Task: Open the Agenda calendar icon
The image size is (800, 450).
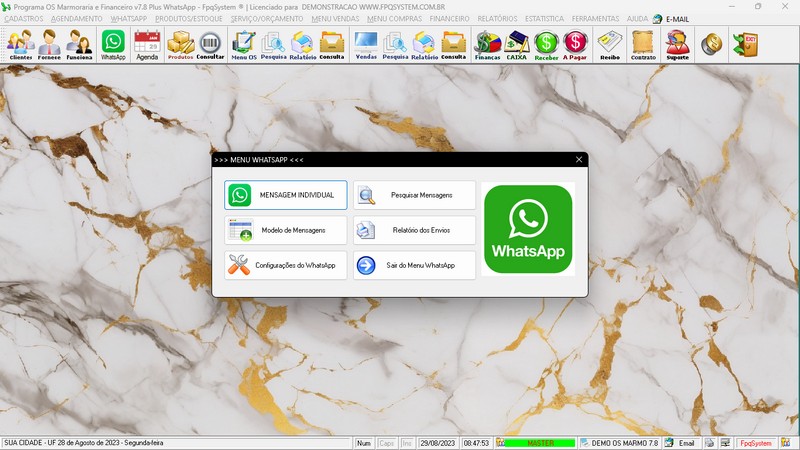Action: (x=147, y=44)
